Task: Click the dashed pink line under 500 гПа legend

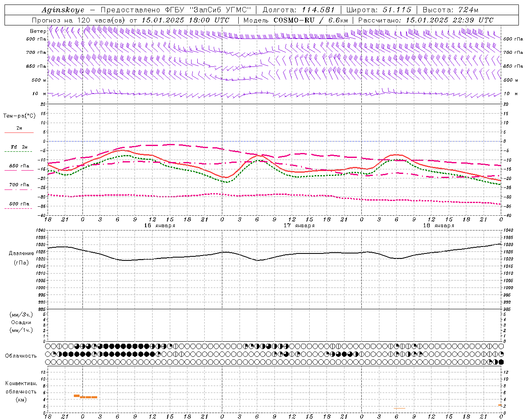Action: (18, 208)
